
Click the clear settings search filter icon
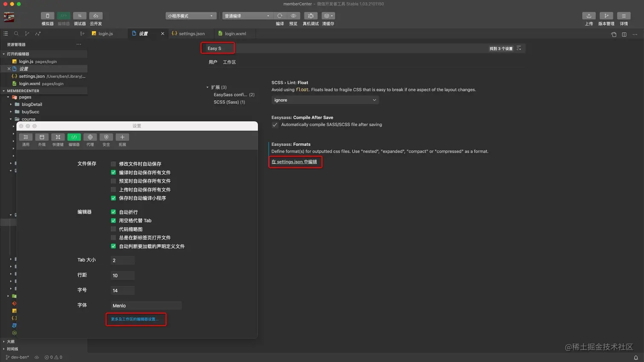click(519, 48)
